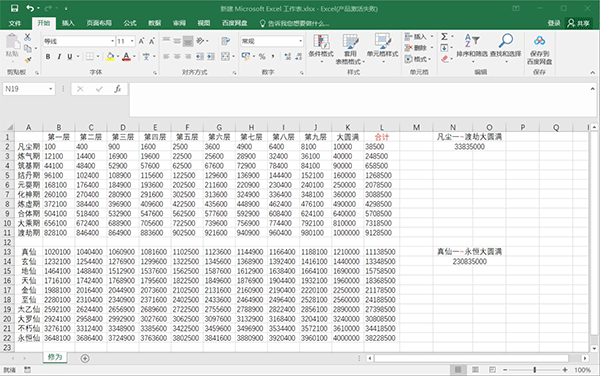Screen dimensions: 600x376
Task: Toggle italic formatting button
Action: point(59,57)
